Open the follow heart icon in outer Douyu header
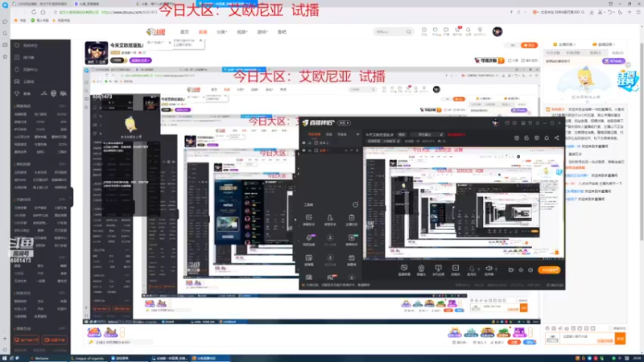Viewport: 644px width, 362px height. [x=435, y=31]
